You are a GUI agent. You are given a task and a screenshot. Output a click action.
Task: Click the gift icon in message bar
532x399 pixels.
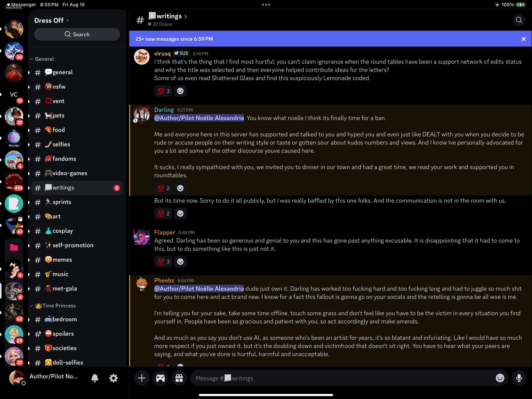[179, 378]
